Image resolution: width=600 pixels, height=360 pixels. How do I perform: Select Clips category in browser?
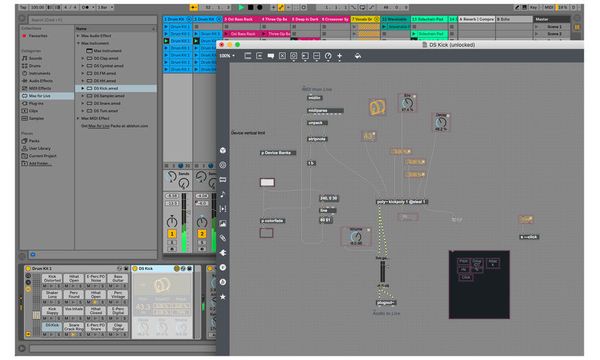pos(33,111)
